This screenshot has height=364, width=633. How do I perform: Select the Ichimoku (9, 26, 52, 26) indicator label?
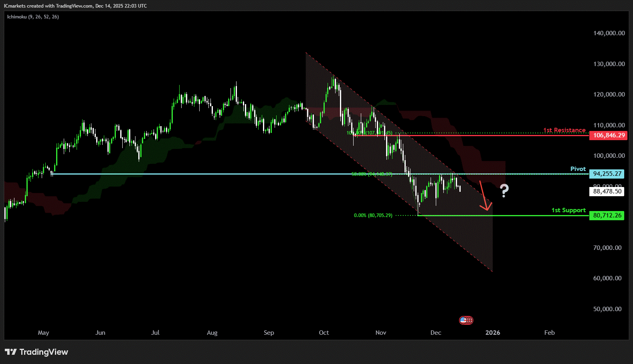tap(33, 17)
